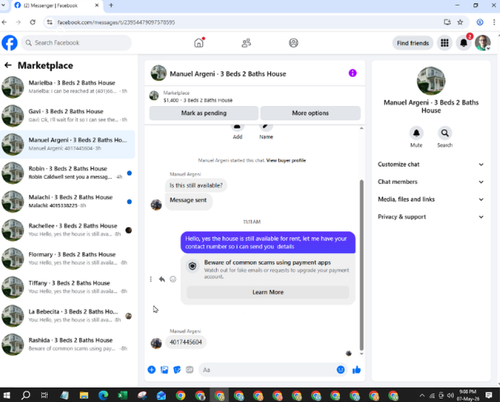Open Microsoft Edge from taskbar
Viewport: 500px width, 402px height.
(103, 395)
